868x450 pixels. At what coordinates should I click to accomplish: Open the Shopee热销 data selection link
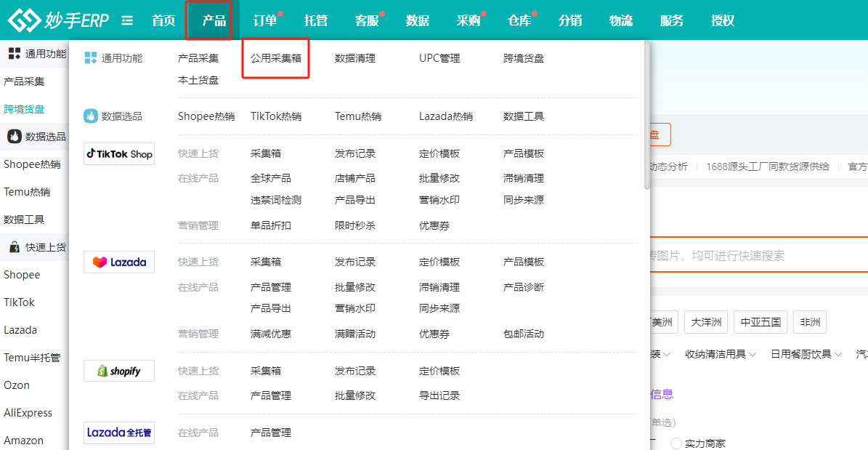[x=206, y=116]
